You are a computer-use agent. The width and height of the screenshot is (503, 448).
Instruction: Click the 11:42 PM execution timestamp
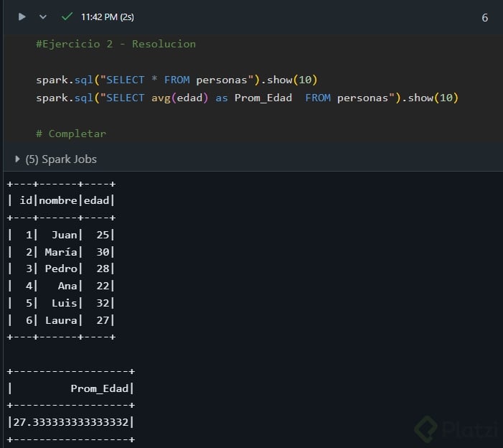[107, 17]
